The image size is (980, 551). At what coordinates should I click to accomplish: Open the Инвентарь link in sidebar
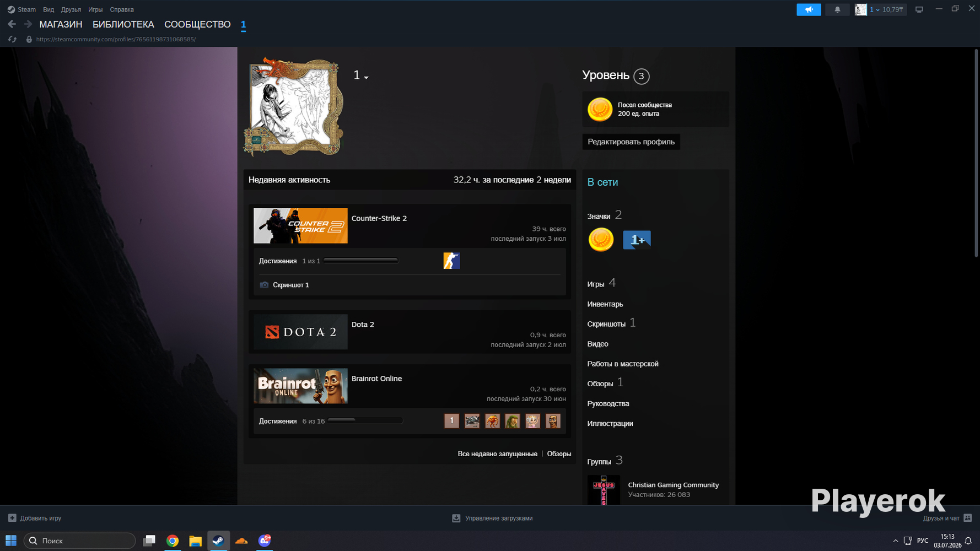(x=605, y=304)
